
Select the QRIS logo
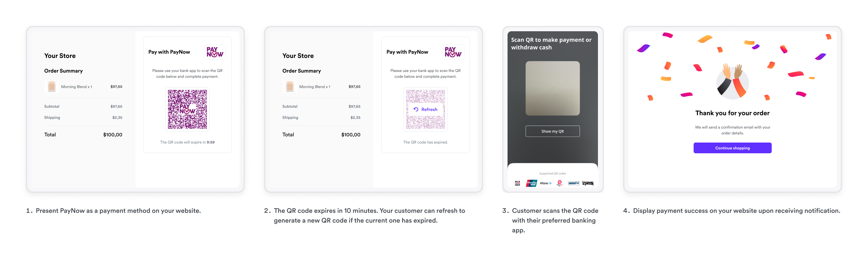click(x=588, y=183)
